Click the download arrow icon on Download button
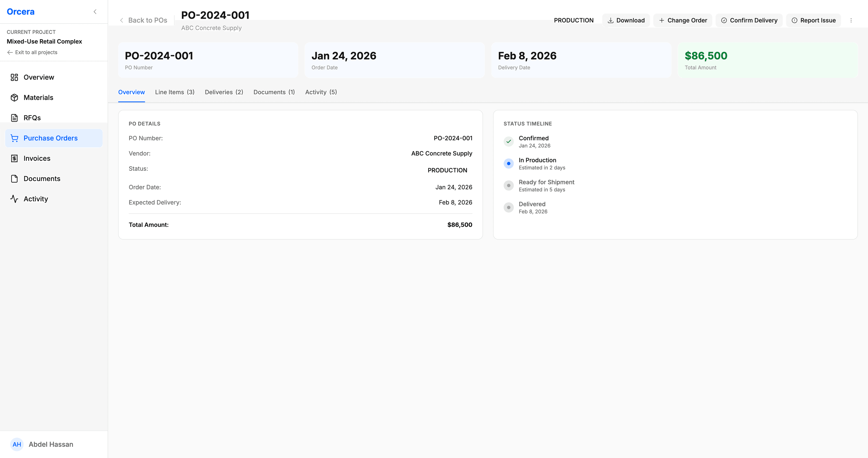The image size is (868, 458). tap(611, 20)
